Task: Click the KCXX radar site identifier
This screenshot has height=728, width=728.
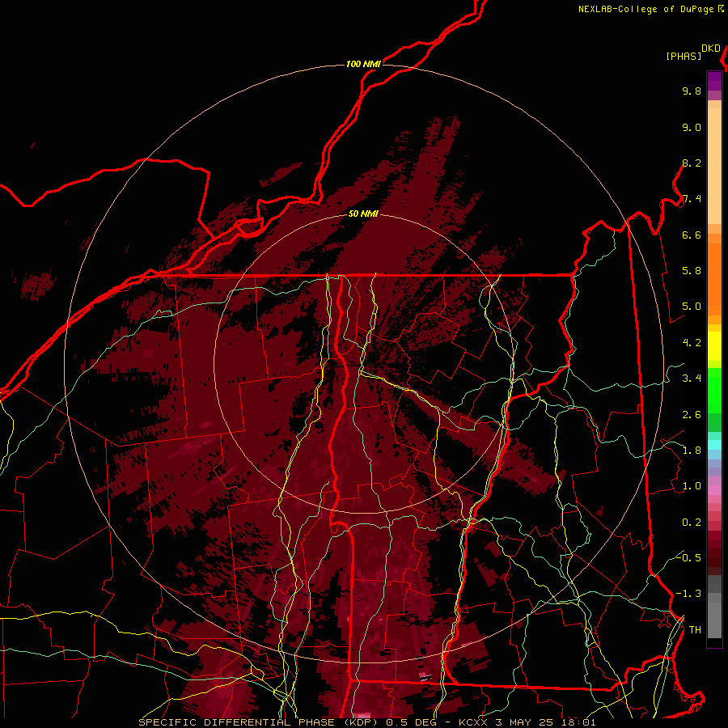Action: pos(473,722)
